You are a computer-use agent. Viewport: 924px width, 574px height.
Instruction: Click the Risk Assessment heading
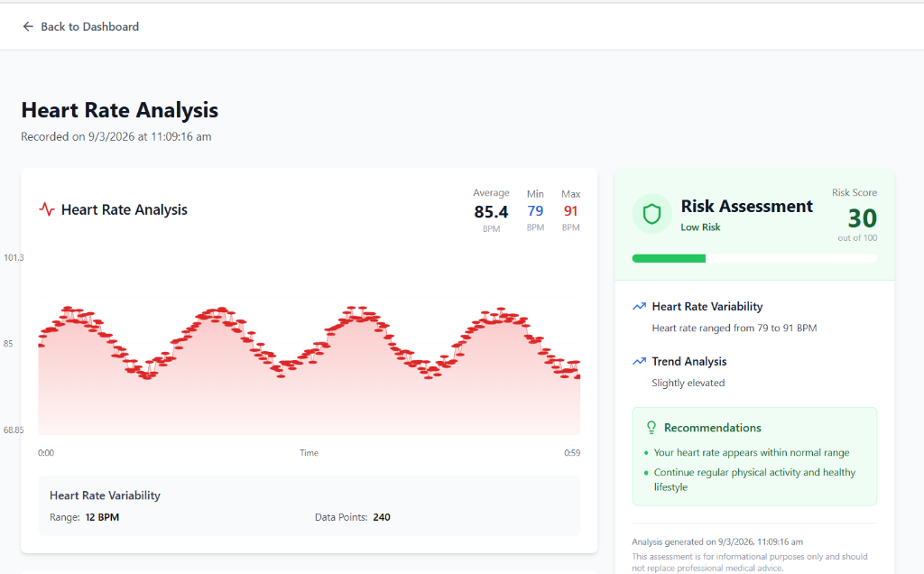[746, 207]
